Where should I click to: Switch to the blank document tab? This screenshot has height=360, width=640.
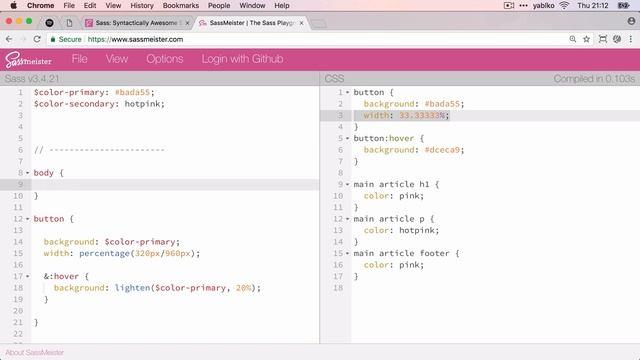(69, 23)
